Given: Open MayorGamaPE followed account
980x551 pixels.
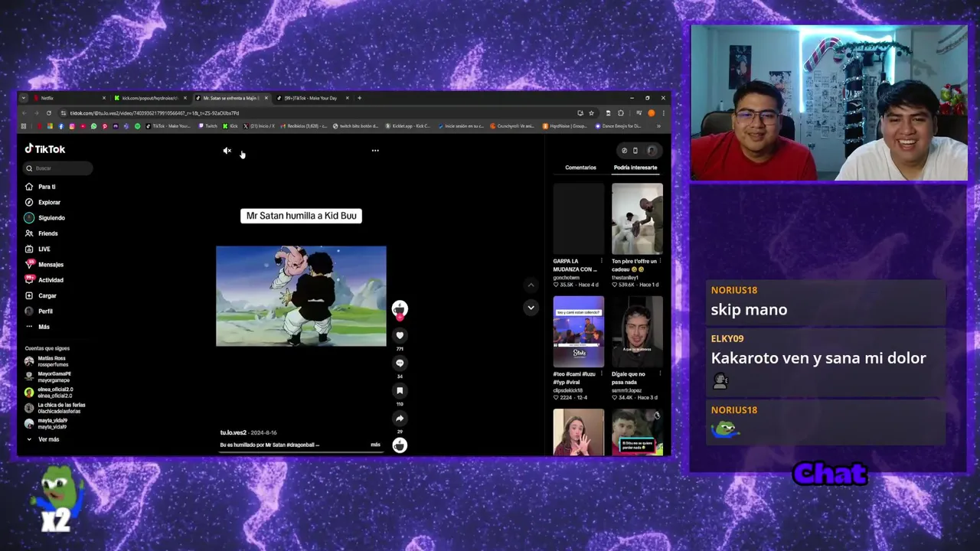Looking at the screenshot, I should tap(47, 377).
